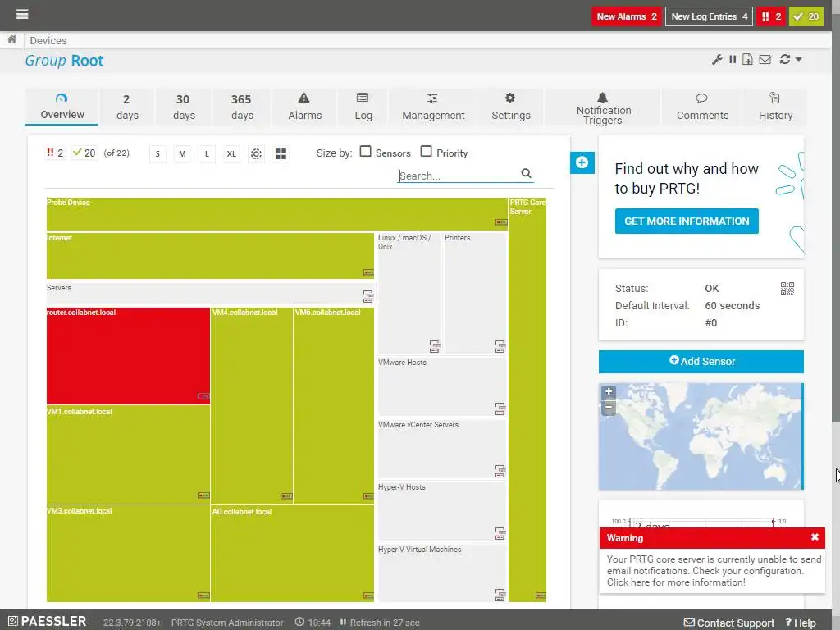Select size M view
The width and height of the screenshot is (840, 630).
[x=182, y=154]
